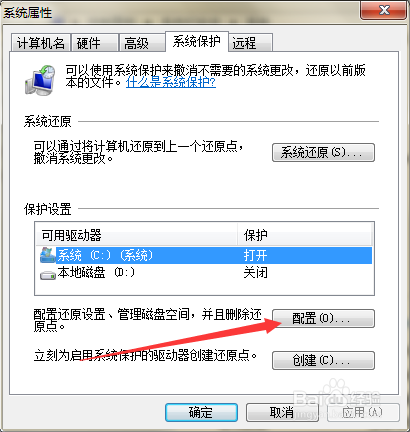Open the 硬件 tab
Image resolution: width=410 pixels, height=432 pixels.
point(95,43)
